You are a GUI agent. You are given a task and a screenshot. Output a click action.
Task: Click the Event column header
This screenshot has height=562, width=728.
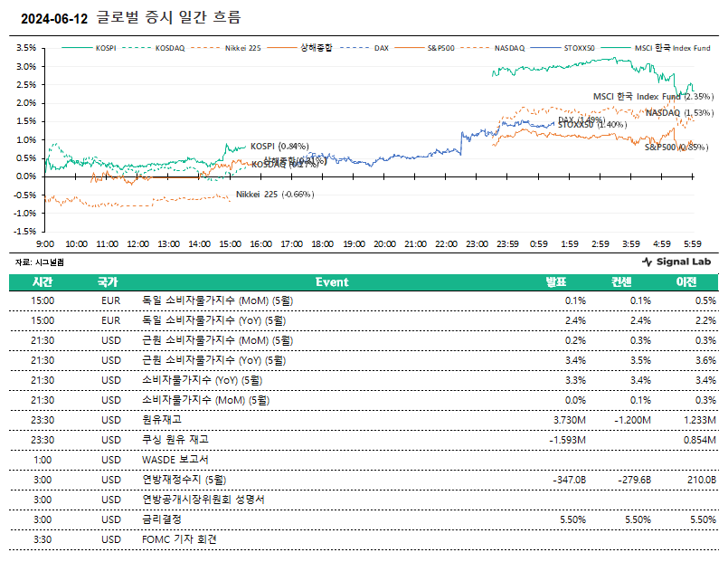332,282
